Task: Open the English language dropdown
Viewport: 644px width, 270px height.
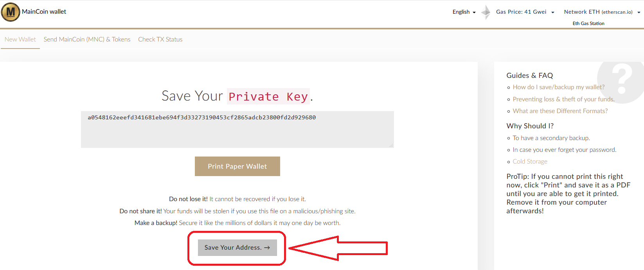Action: coord(464,12)
